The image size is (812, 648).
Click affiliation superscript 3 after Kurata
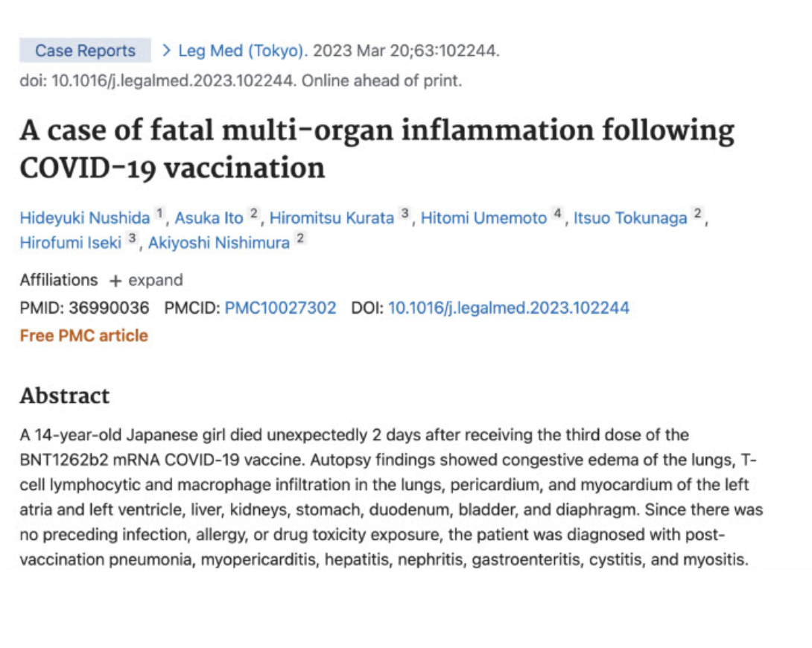click(405, 213)
